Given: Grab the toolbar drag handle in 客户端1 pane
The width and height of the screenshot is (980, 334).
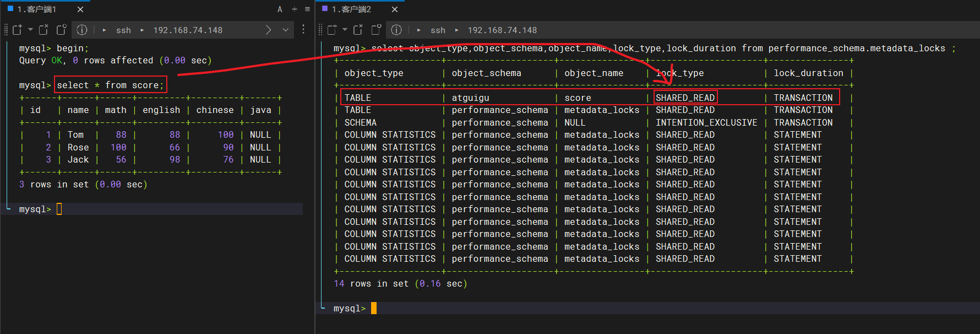Looking at the screenshot, I should point(6,30).
